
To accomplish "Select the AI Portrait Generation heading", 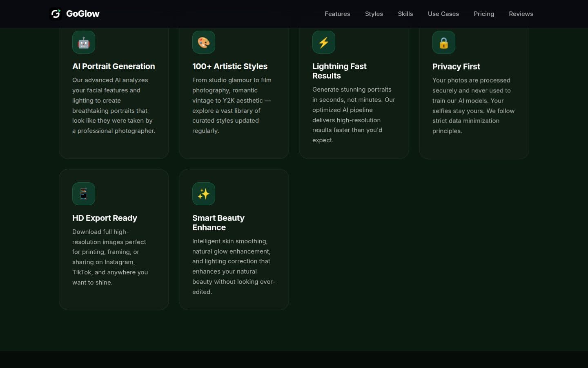I will point(114,66).
